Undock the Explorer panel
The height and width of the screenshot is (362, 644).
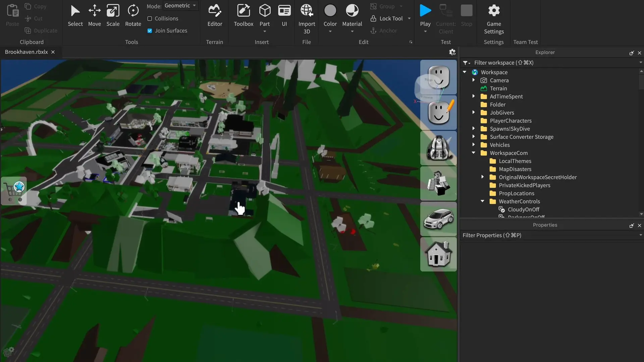[632, 53]
